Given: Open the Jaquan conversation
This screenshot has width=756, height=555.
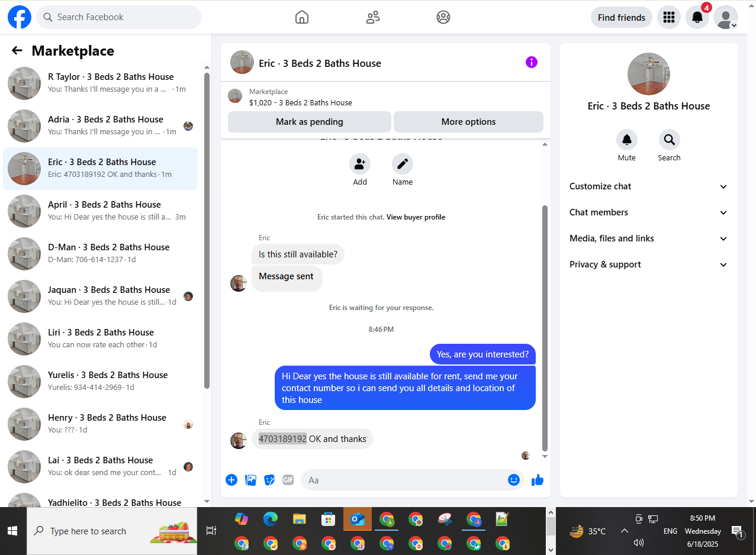Looking at the screenshot, I should click(x=101, y=296).
